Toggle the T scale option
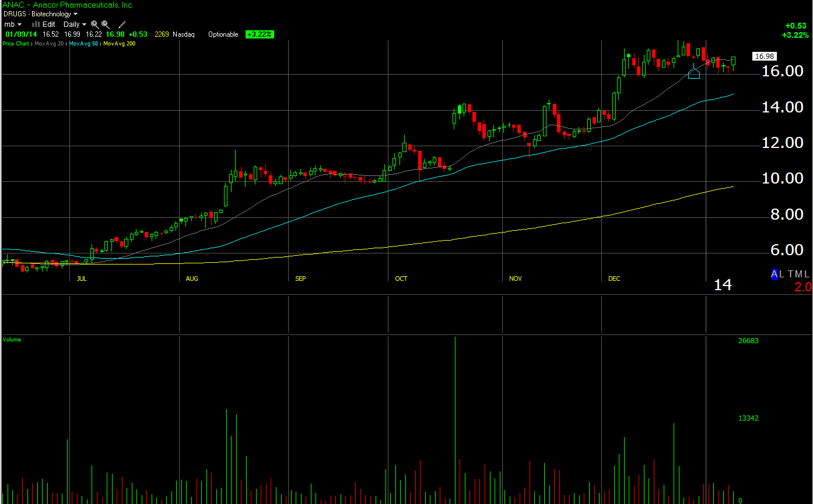The image size is (813, 504). pyautogui.click(x=790, y=274)
